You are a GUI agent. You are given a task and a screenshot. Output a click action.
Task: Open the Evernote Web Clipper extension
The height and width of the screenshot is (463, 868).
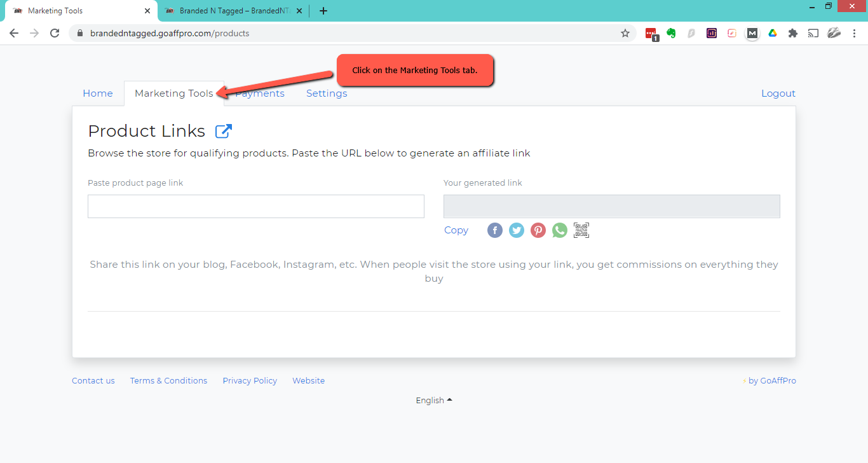tap(671, 33)
